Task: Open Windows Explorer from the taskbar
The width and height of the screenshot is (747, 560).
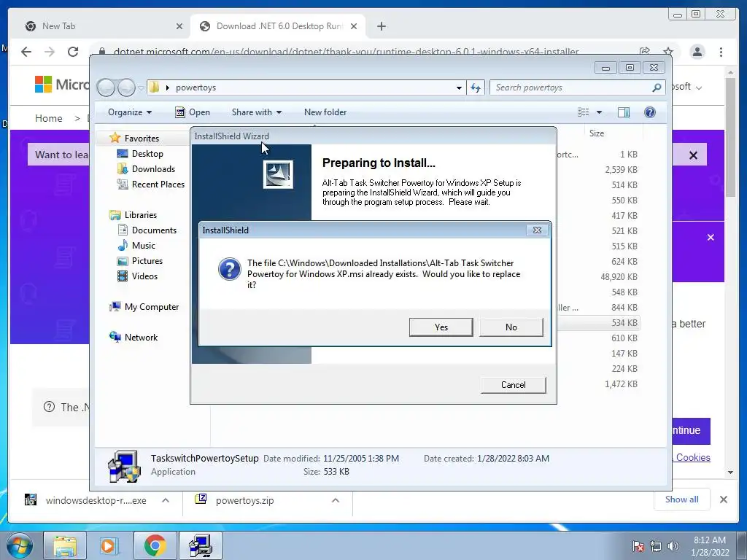Action: pyautogui.click(x=65, y=545)
